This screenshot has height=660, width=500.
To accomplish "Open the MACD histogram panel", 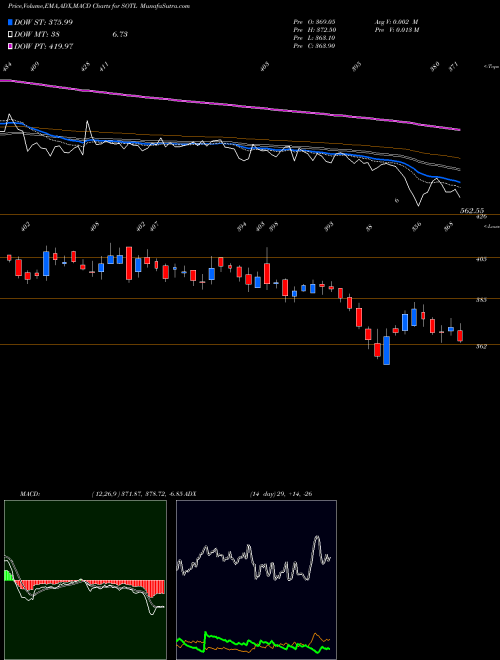I will (x=85, y=580).
